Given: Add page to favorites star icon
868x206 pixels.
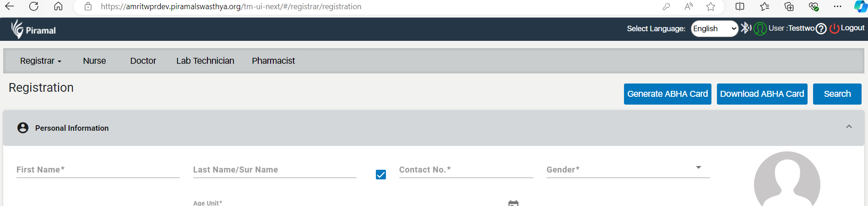Looking at the screenshot, I should [711, 6].
